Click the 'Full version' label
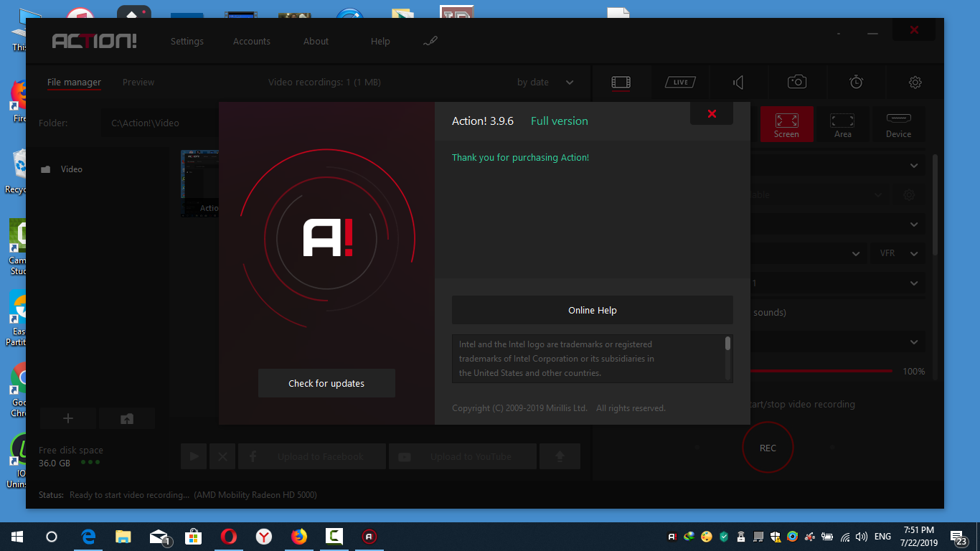The width and height of the screenshot is (980, 551). pyautogui.click(x=560, y=121)
